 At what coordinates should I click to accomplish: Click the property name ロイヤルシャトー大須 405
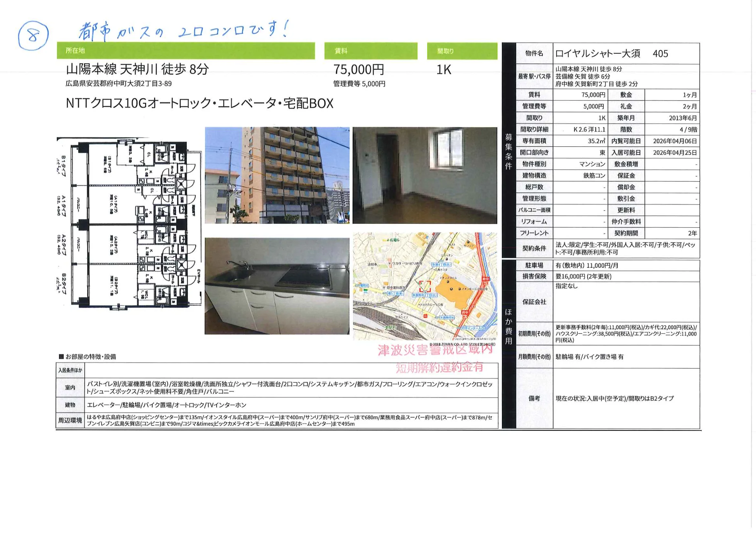611,54
